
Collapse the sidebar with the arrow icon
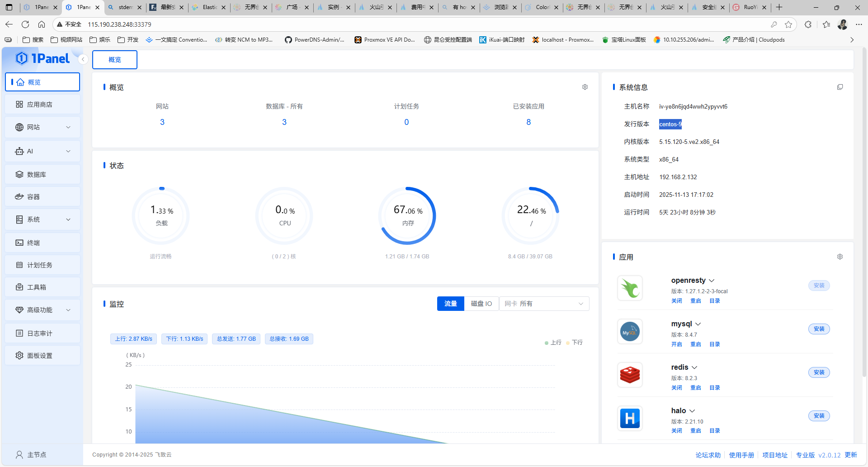pos(83,59)
